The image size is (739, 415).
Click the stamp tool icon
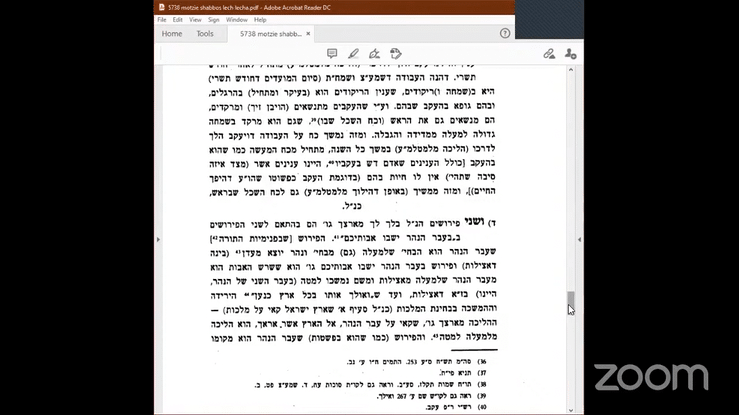(x=396, y=53)
